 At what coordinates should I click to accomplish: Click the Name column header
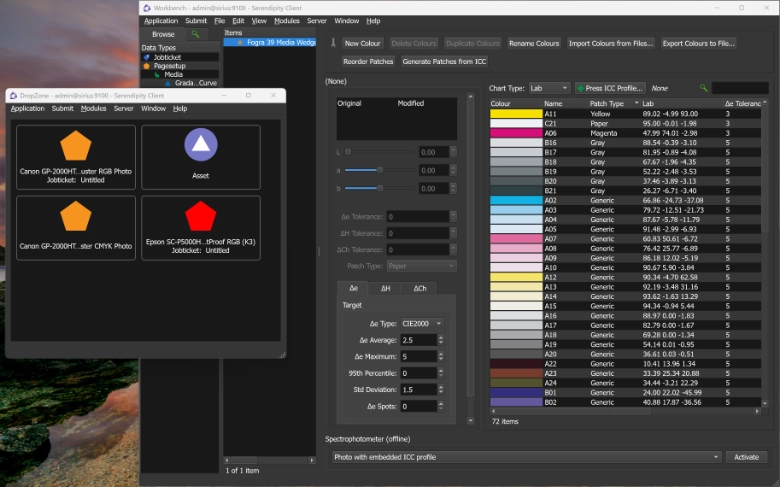point(565,103)
